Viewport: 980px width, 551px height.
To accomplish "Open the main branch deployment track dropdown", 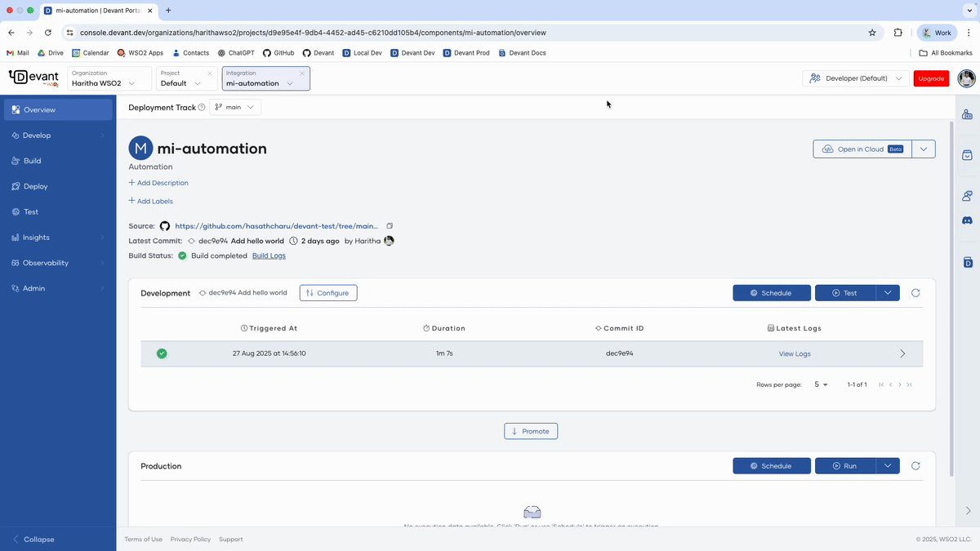I will click(235, 107).
